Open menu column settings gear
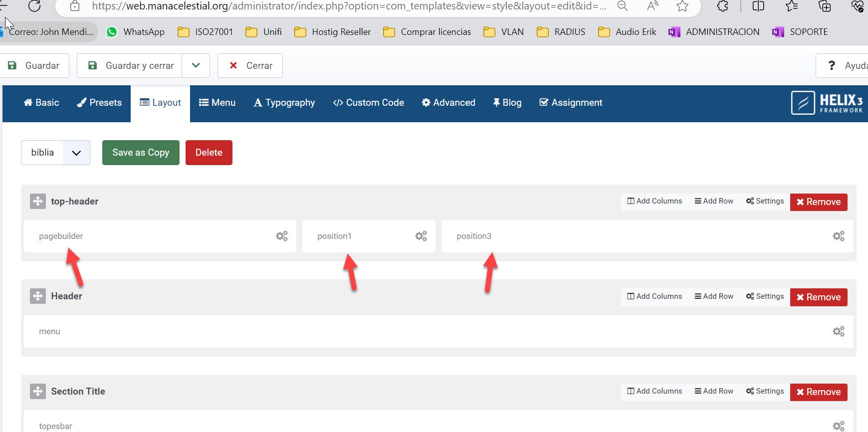 (839, 331)
